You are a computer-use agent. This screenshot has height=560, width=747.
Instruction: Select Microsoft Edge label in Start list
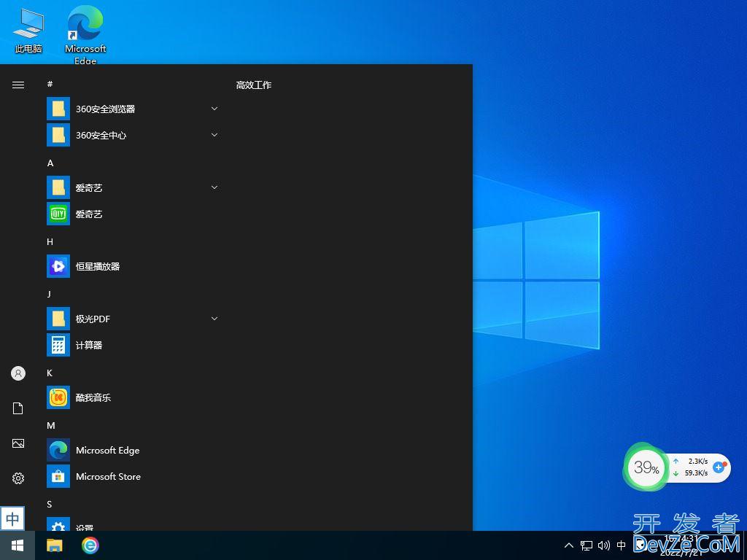[108, 451]
